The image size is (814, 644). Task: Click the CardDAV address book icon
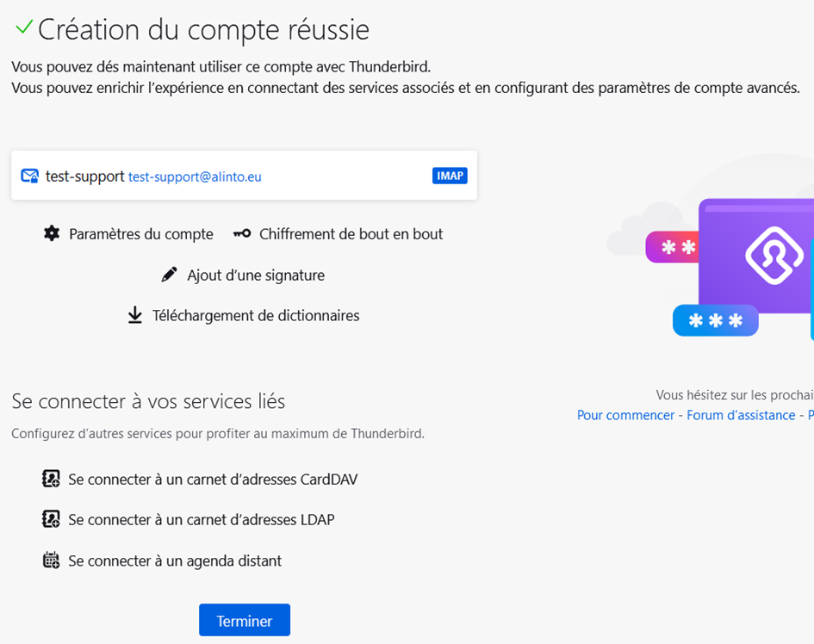coord(51,479)
